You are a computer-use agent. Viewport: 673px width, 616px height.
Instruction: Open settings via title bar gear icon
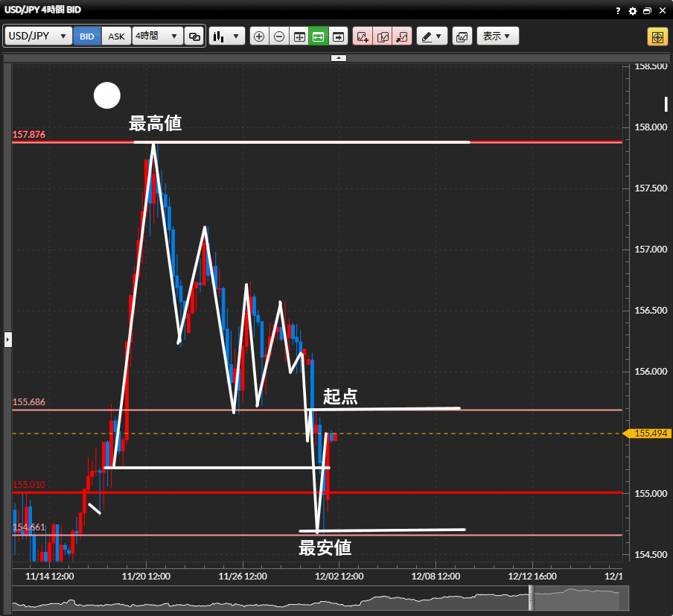(633, 11)
